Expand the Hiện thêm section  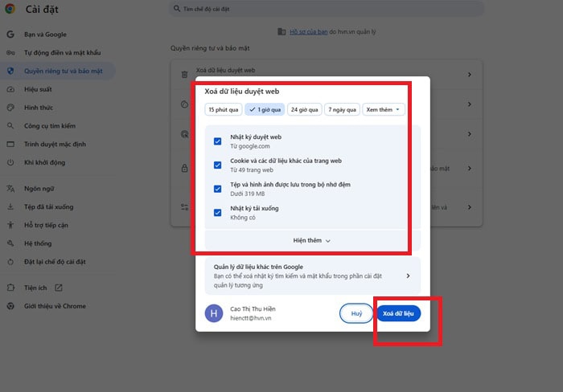pos(311,240)
